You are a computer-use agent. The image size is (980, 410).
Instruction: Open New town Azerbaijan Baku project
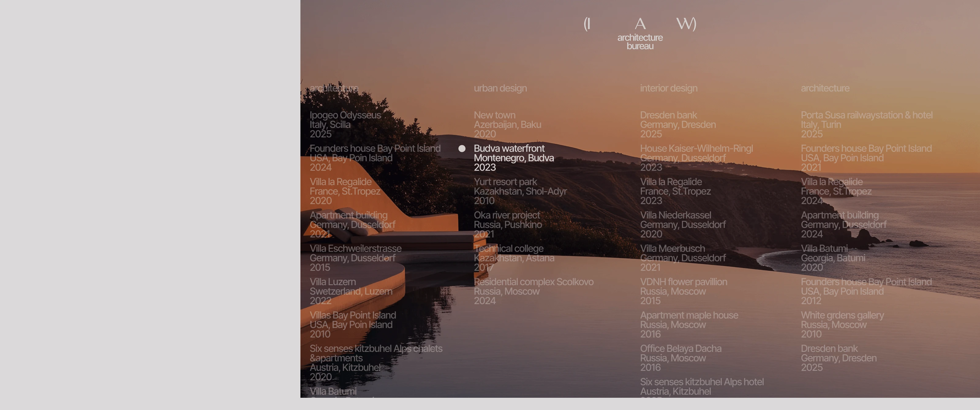pyautogui.click(x=507, y=124)
